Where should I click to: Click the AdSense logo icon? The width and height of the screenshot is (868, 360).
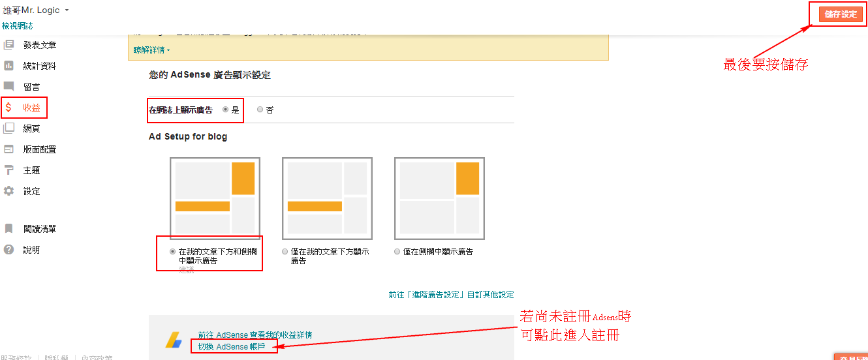click(x=173, y=340)
